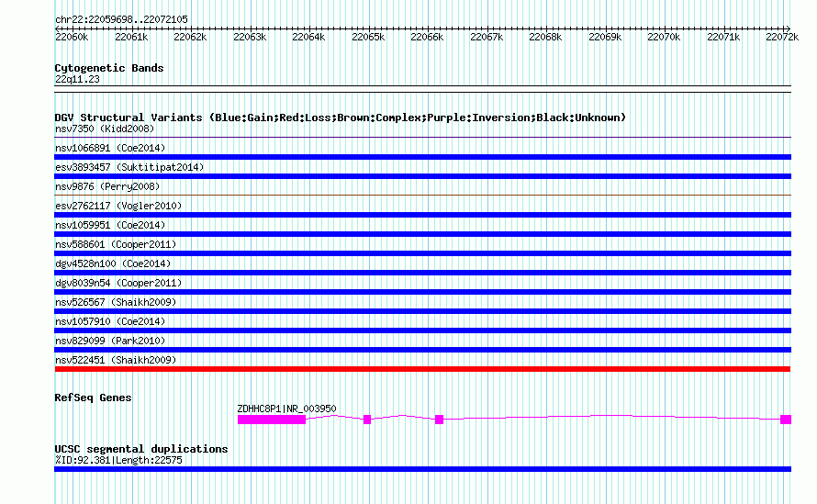Click the 22060k ruler position label
The image size is (817, 504).
coord(72,37)
